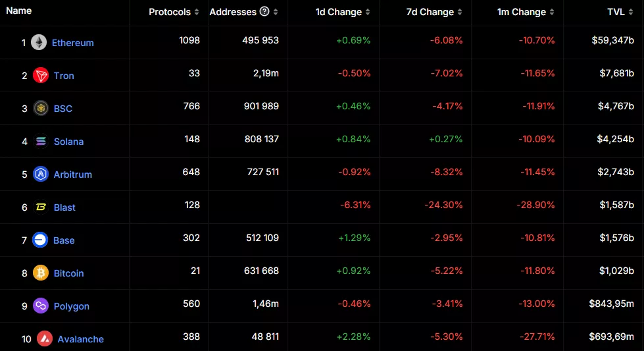Click the Blast chain logo icon

click(41, 207)
